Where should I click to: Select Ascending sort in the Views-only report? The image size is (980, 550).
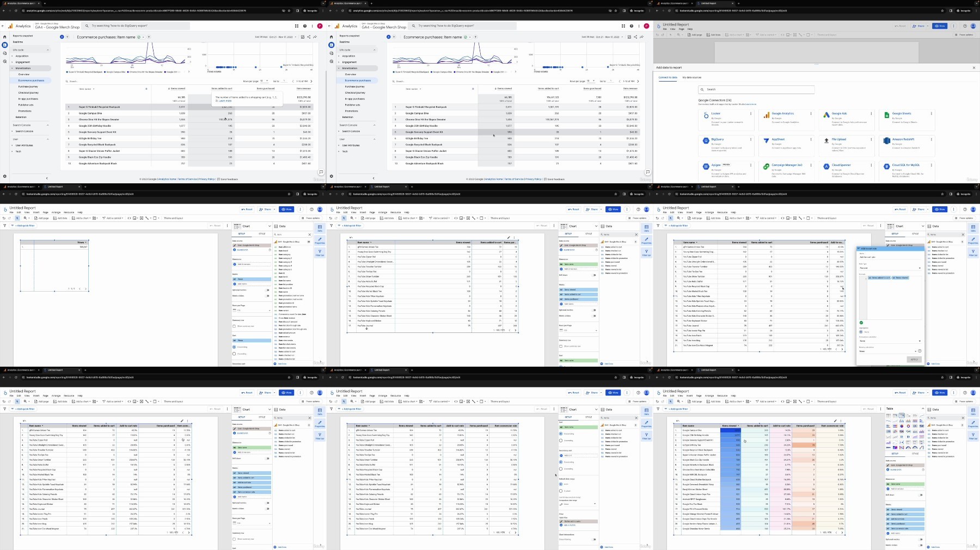pyautogui.click(x=234, y=354)
